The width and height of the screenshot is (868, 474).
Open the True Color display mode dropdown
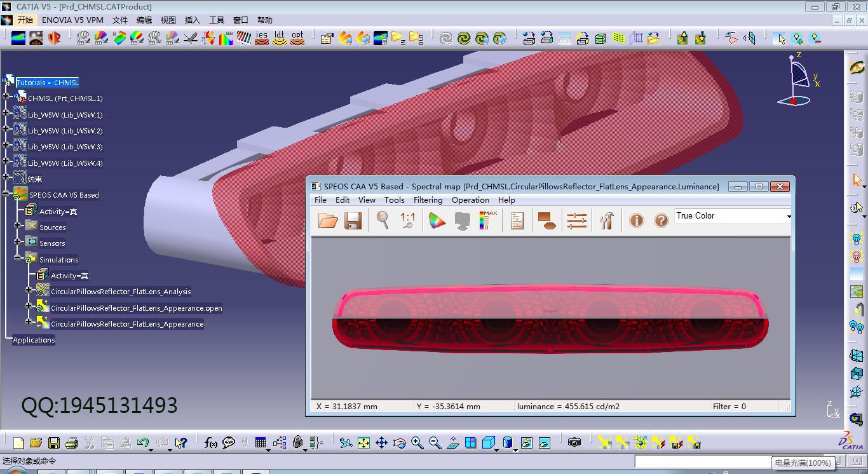[789, 217]
